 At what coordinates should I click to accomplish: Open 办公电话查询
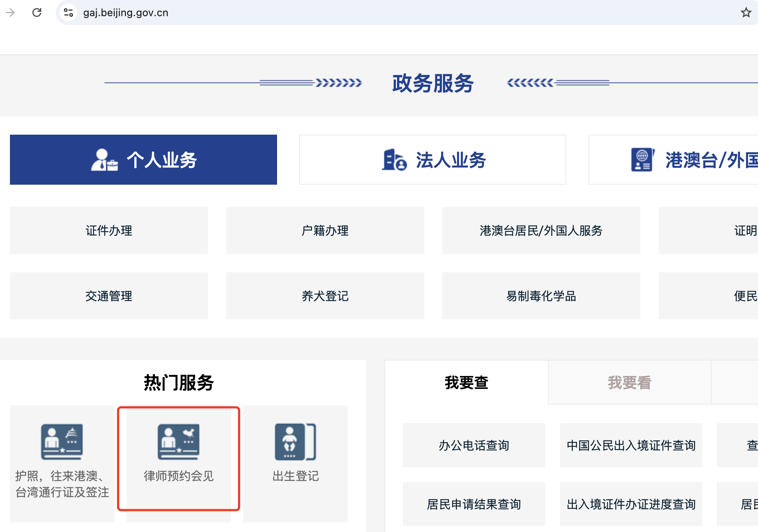tap(474, 445)
